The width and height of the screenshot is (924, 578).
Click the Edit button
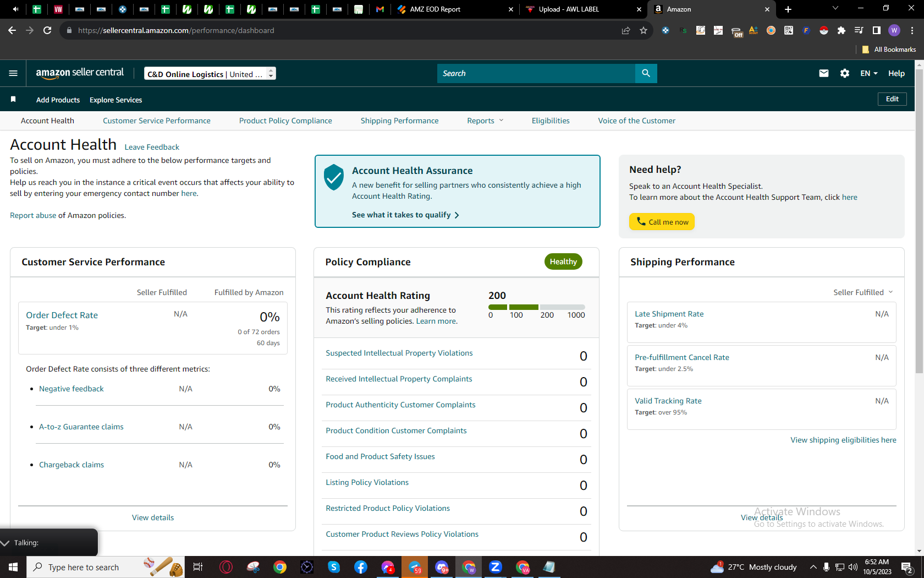892,99
